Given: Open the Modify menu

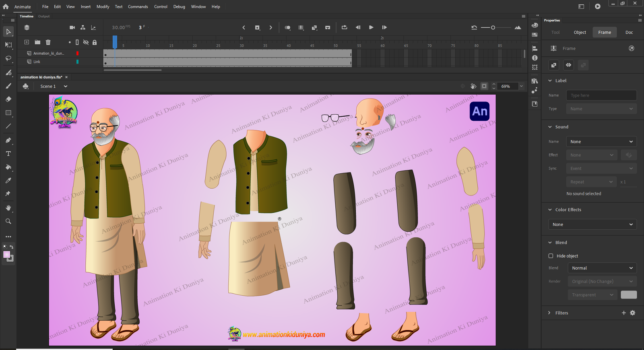Looking at the screenshot, I should pos(103,6).
